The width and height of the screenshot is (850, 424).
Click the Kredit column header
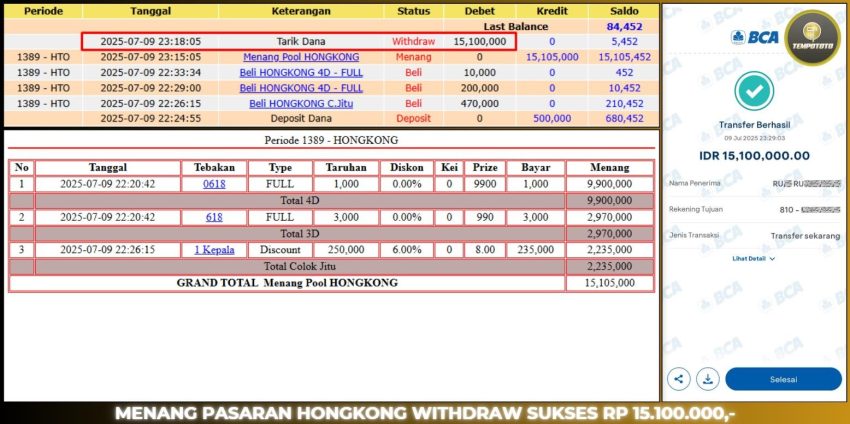552,11
